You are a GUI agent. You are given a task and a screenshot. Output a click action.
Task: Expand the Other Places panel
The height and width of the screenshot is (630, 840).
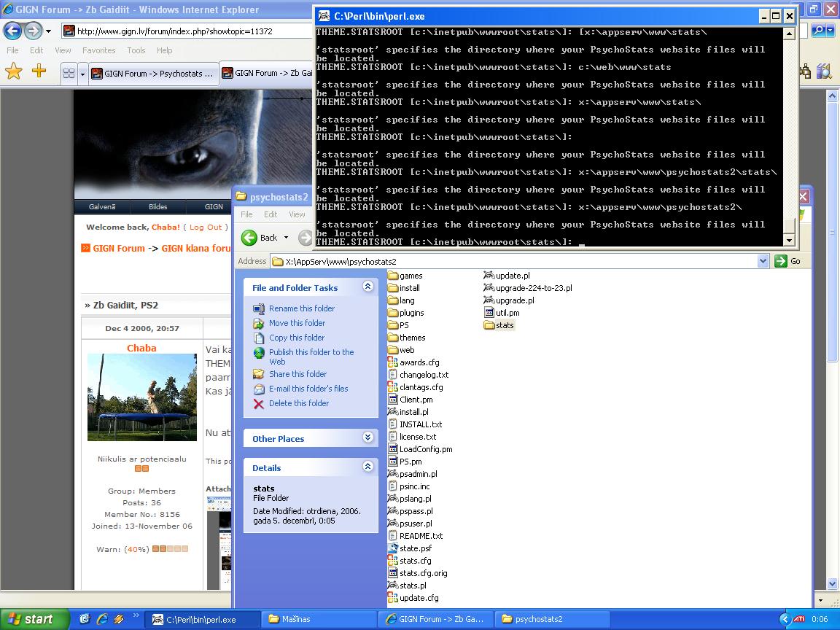click(x=367, y=437)
